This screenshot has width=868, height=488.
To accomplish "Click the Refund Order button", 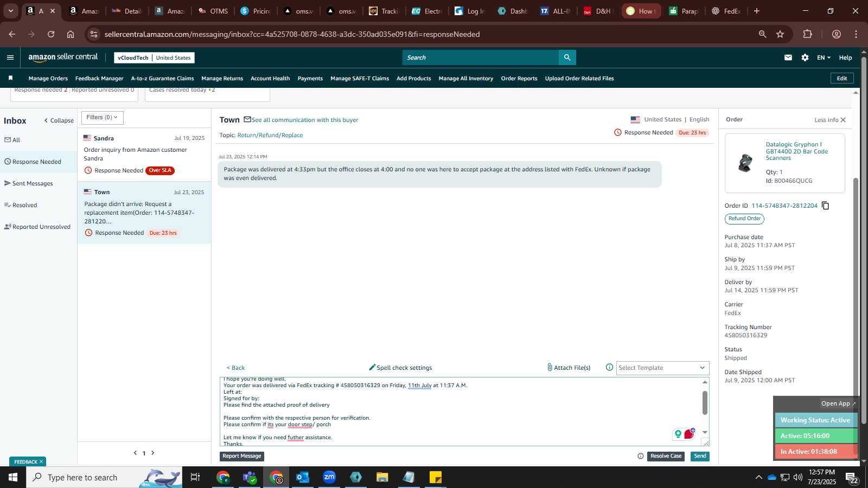I will [x=744, y=219].
